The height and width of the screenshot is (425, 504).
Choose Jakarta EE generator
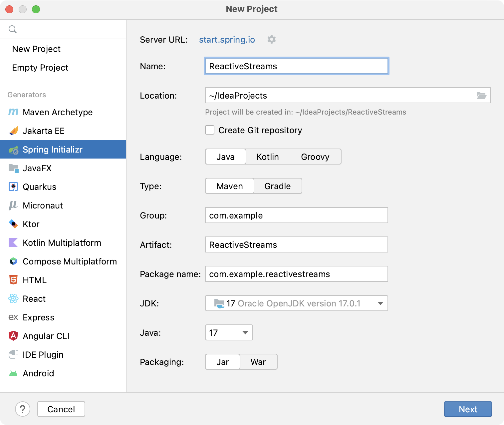[x=63, y=131]
